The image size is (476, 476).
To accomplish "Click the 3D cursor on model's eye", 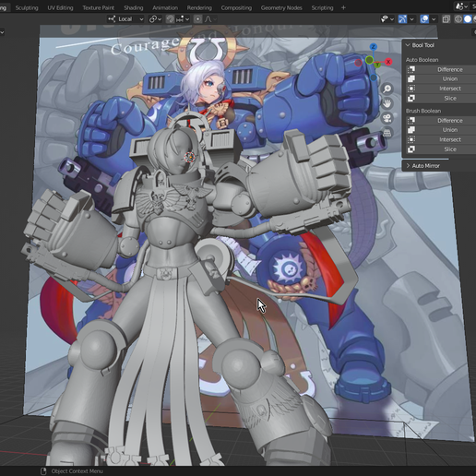I will pos(190,158).
